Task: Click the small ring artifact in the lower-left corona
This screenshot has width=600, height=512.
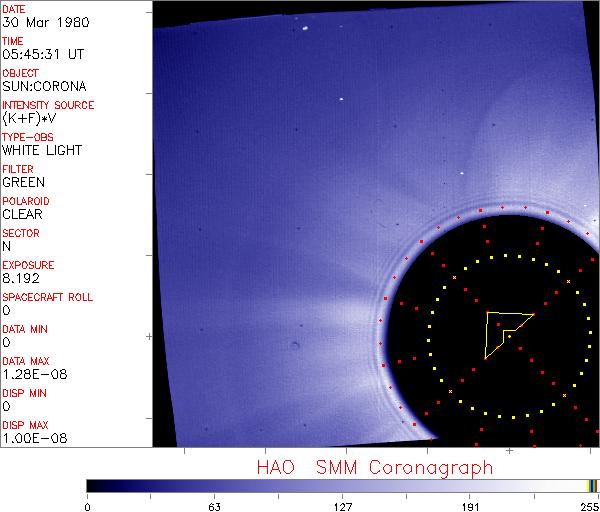Action: (294, 348)
